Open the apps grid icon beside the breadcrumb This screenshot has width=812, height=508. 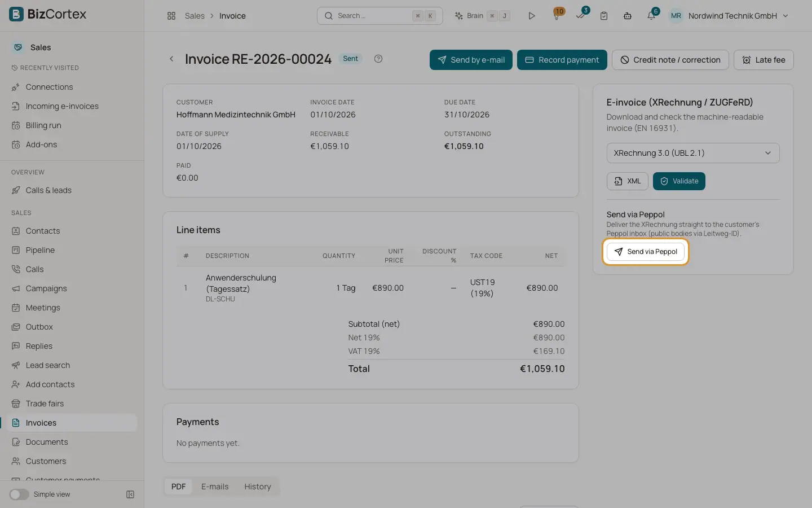(171, 16)
